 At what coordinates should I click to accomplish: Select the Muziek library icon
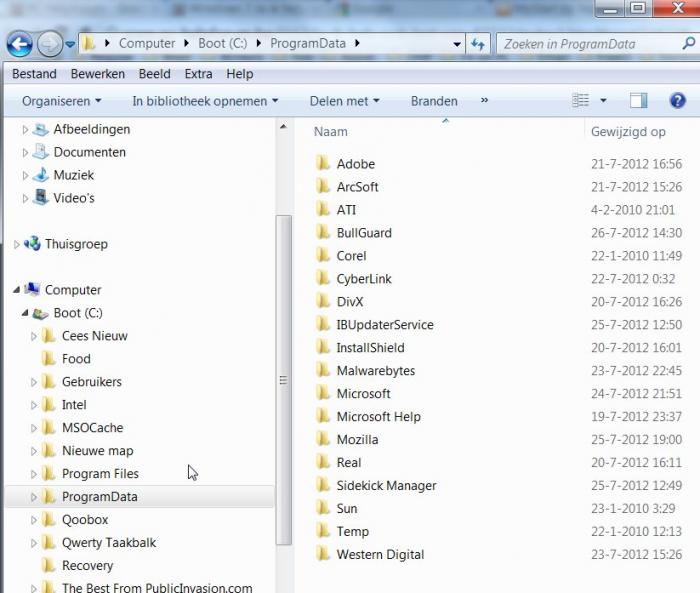tap(41, 175)
